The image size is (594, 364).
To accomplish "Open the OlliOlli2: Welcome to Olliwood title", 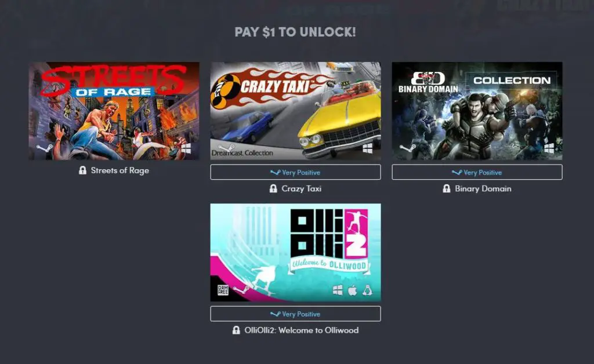I will click(302, 330).
